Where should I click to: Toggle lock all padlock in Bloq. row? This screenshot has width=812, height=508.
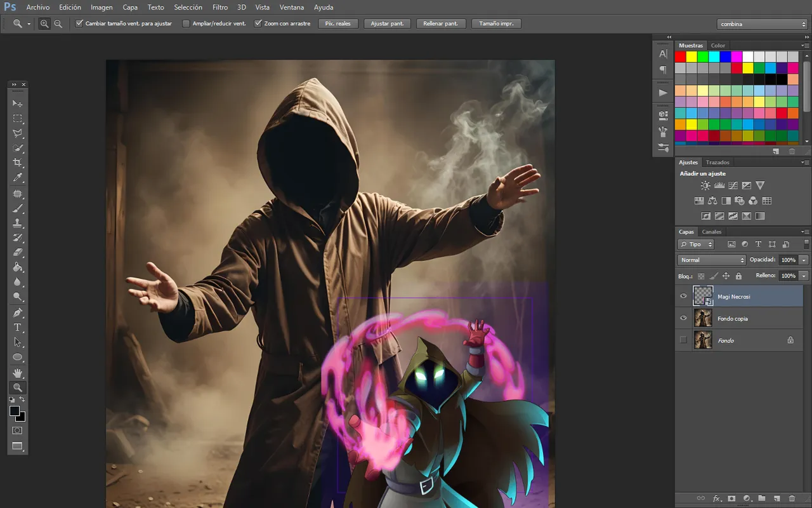pos(738,276)
